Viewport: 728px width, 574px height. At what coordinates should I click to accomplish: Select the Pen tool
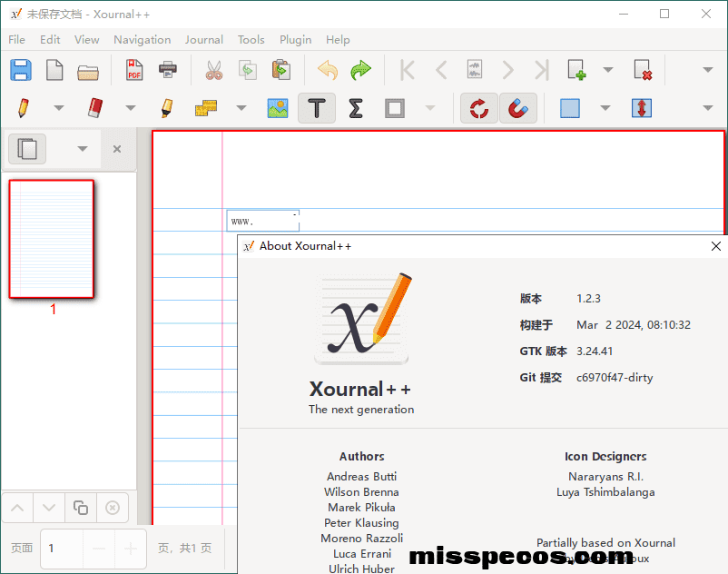(23, 108)
